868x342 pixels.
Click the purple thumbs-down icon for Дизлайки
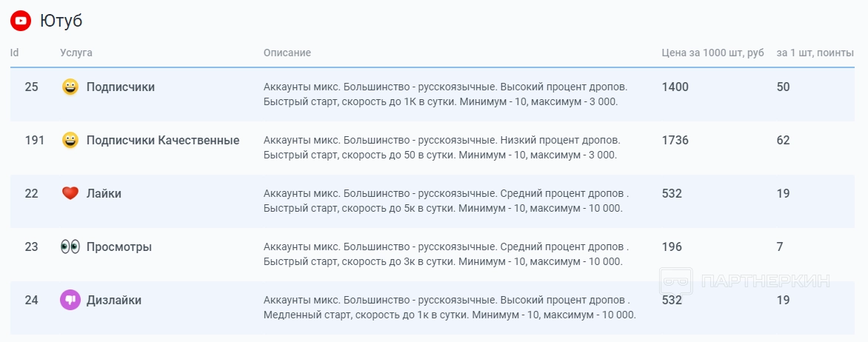tap(70, 301)
